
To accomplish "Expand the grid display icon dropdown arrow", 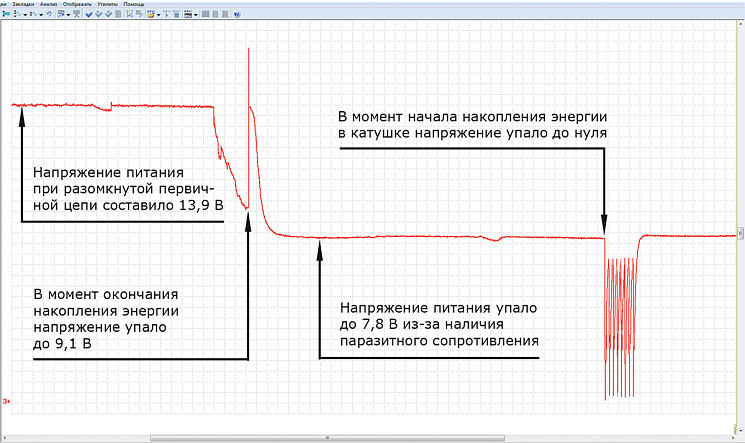I will pyautogui.click(x=68, y=15).
